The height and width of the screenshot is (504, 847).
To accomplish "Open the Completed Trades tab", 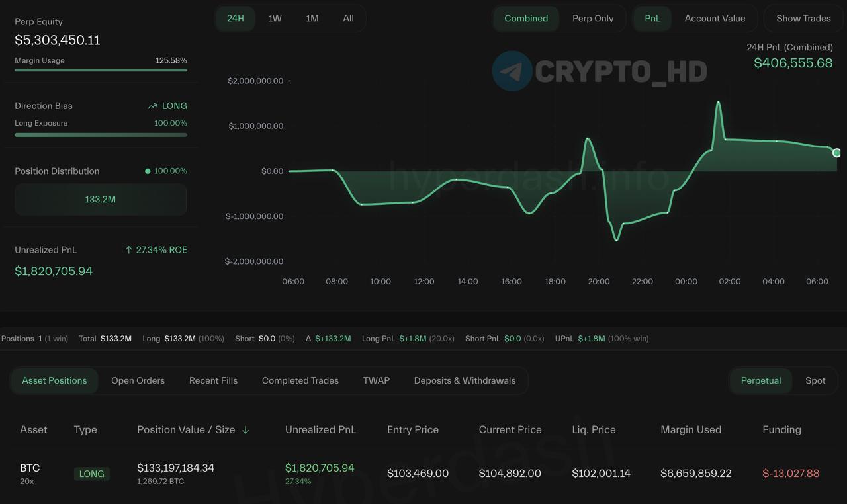I will tap(300, 380).
